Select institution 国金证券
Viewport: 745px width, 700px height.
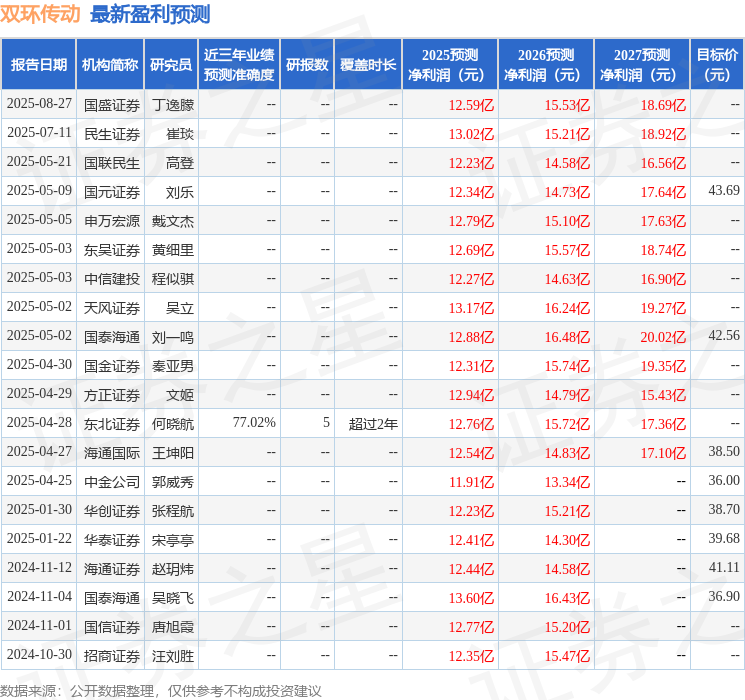(112, 366)
